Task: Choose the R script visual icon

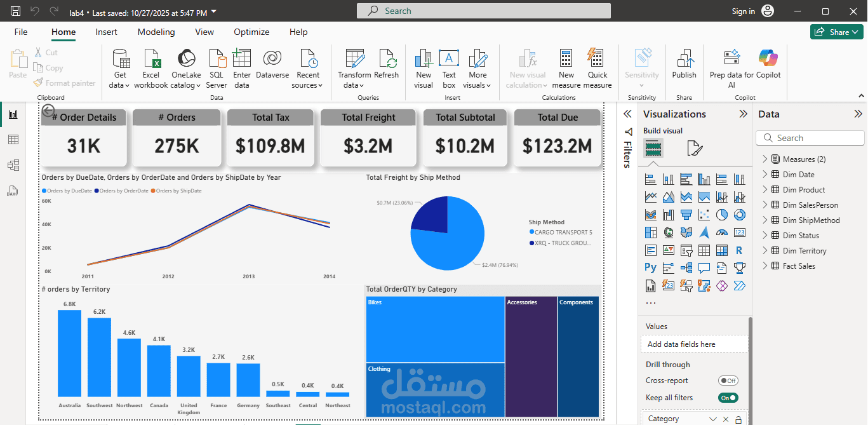Action: coord(738,250)
